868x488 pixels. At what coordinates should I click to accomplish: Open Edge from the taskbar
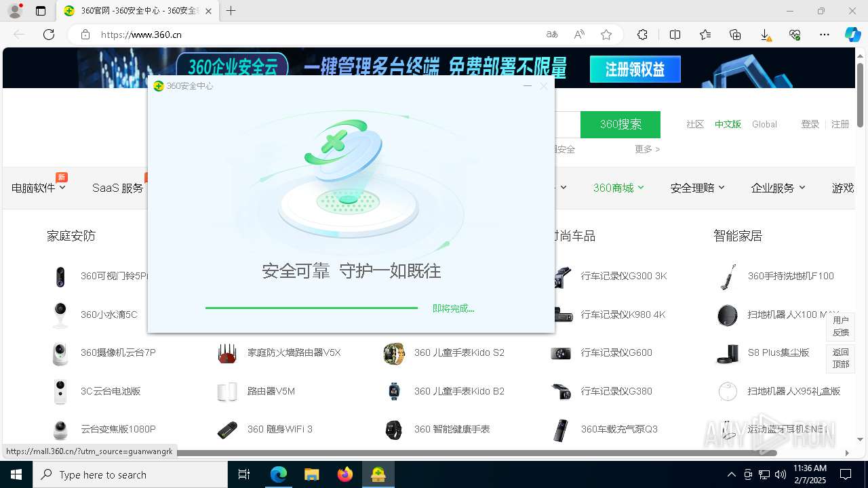(279, 474)
